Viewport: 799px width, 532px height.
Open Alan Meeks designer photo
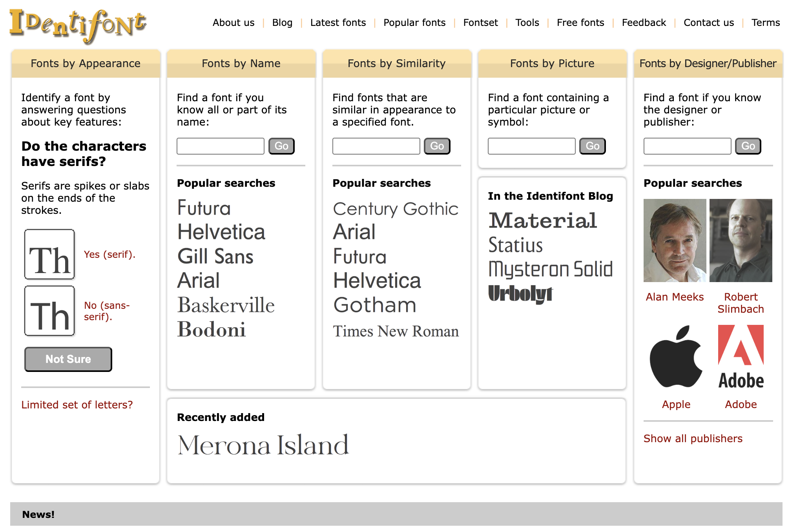pos(675,240)
